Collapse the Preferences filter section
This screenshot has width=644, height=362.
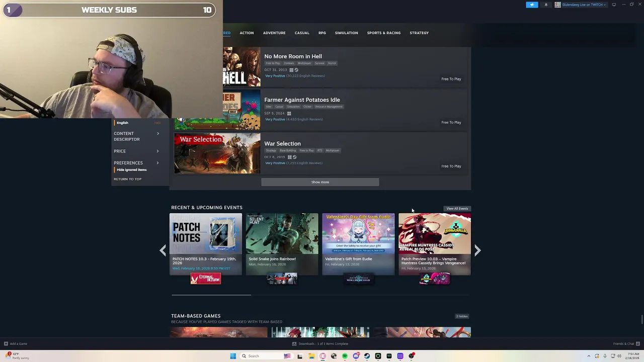[x=136, y=163]
